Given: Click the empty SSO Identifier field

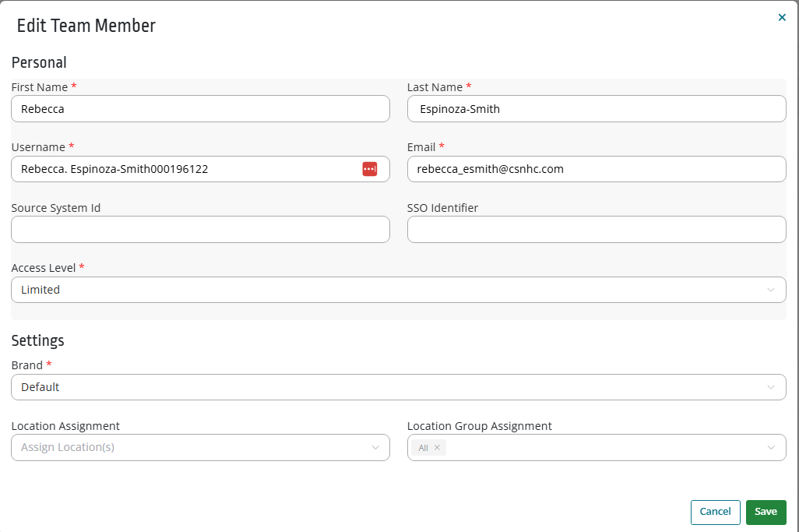Looking at the screenshot, I should pos(597,229).
